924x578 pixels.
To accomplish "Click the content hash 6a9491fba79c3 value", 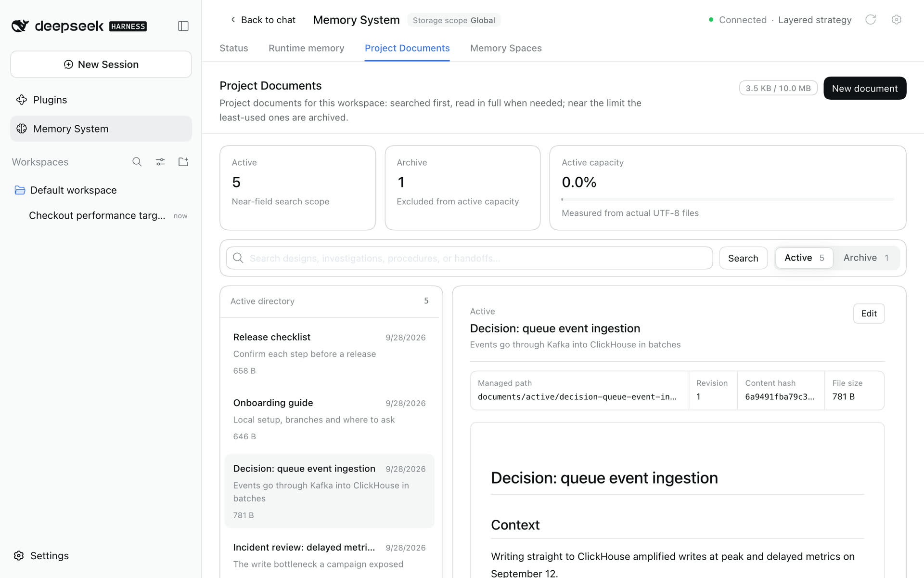I will [x=780, y=397].
